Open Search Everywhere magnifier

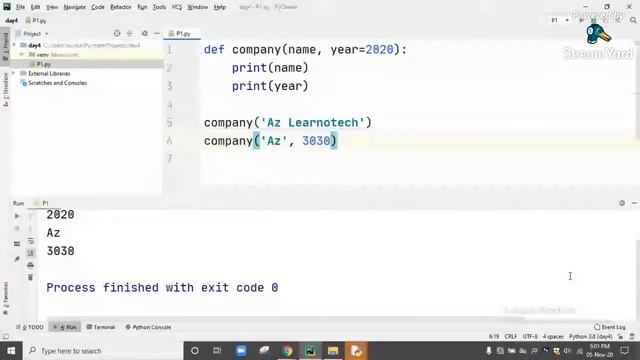click(x=633, y=20)
